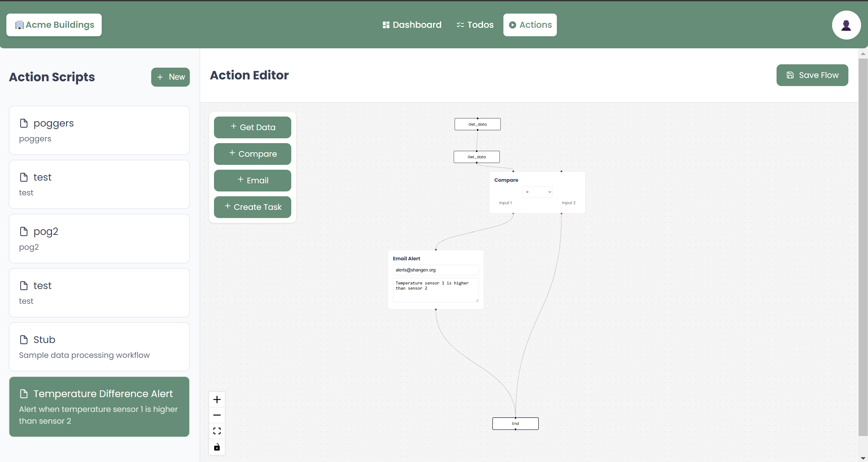
Task: Click the fit view icon
Action: pyautogui.click(x=217, y=431)
